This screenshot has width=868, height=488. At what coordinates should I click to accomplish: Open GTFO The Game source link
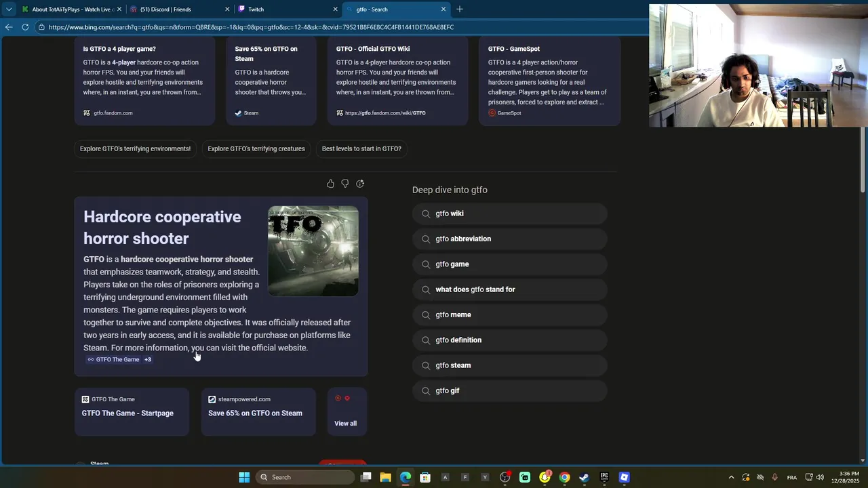[113, 360]
